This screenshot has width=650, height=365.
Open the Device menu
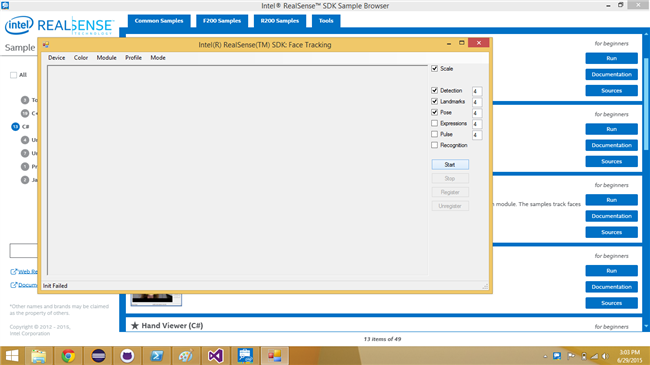pos(56,58)
